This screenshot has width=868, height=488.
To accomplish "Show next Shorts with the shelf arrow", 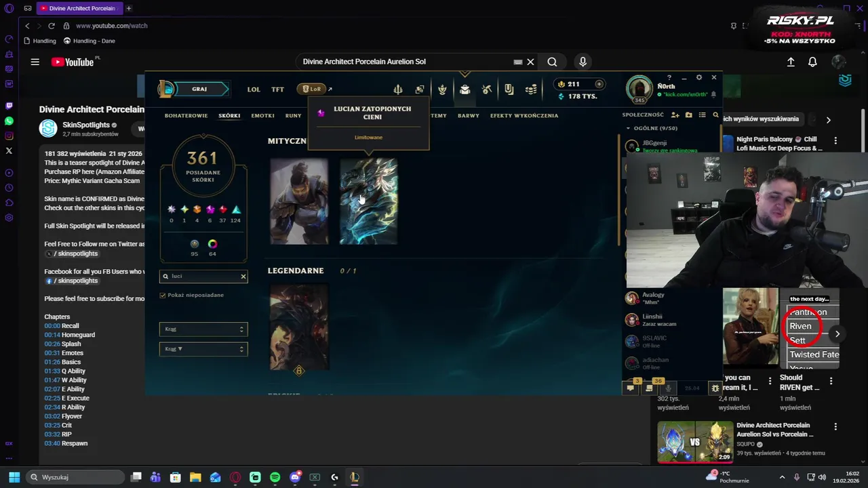I will pos(837,333).
